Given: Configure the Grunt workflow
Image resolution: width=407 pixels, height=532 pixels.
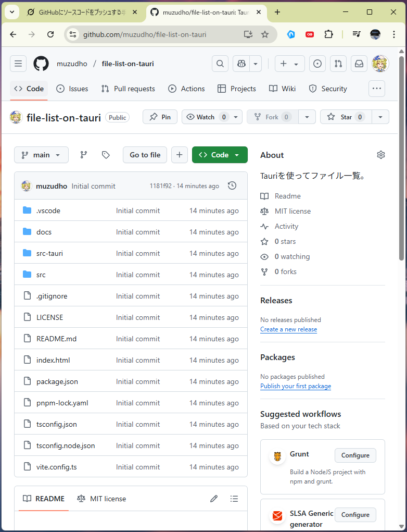Looking at the screenshot, I should pyautogui.click(x=355, y=455).
